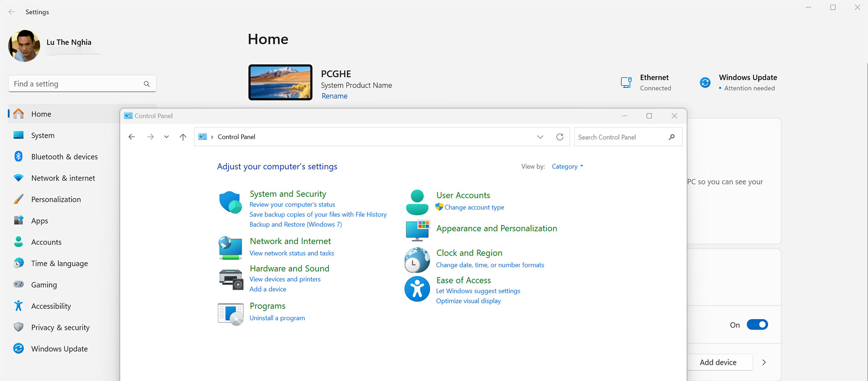
Task: Open the System and Security heading link
Action: 288,194
